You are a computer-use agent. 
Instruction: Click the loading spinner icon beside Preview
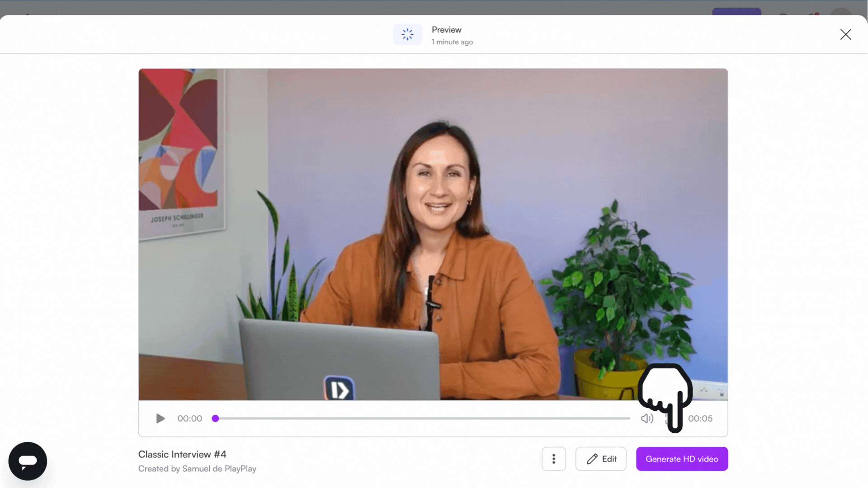coord(407,34)
